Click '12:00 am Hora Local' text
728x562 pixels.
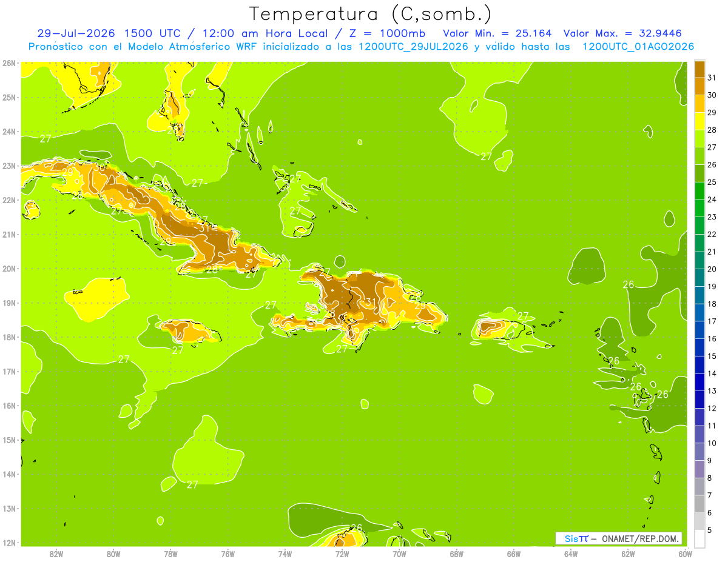tap(265, 33)
